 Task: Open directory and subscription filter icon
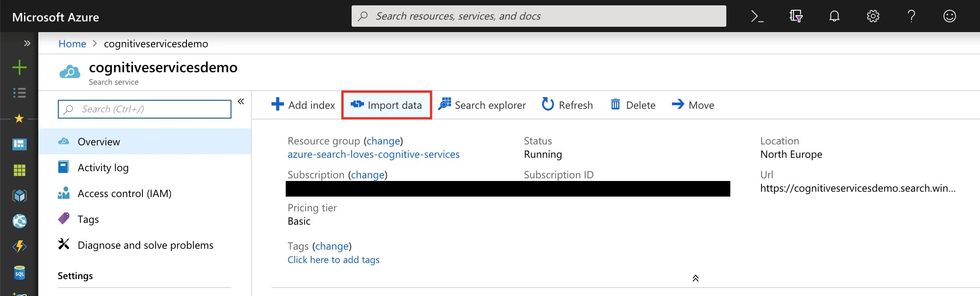click(x=796, y=16)
